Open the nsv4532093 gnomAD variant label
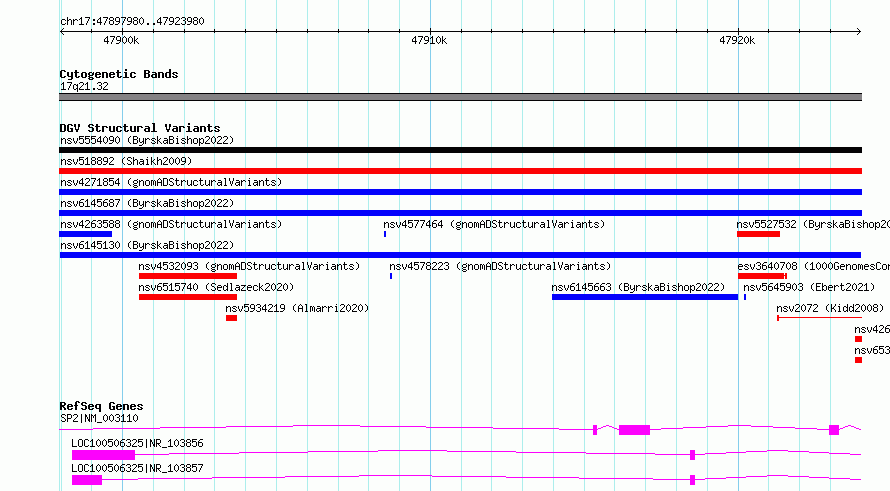Viewport: 890px width, 491px height. click(249, 266)
